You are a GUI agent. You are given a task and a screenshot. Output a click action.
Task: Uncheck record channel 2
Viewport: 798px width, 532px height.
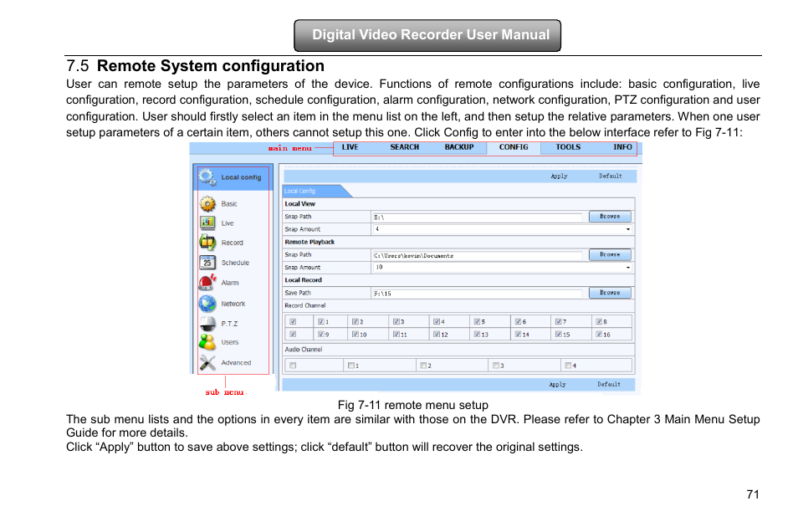pyautogui.click(x=355, y=321)
